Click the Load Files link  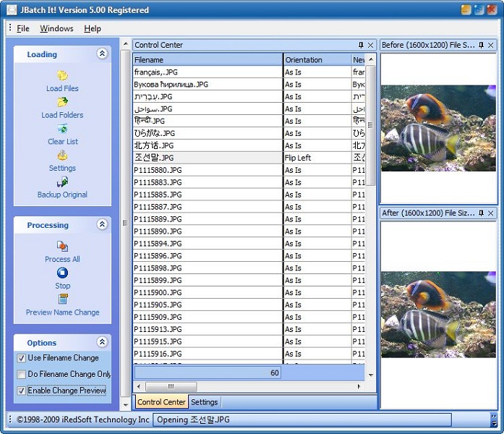coord(62,88)
